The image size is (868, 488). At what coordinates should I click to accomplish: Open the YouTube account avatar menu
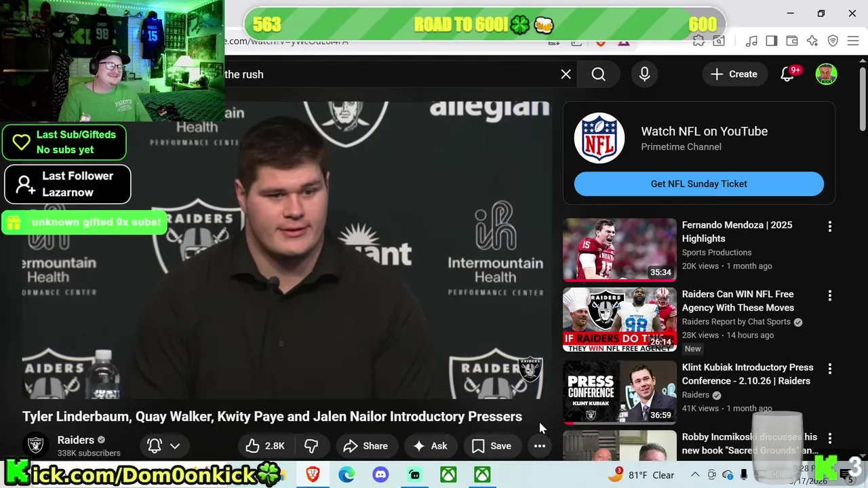[826, 75]
